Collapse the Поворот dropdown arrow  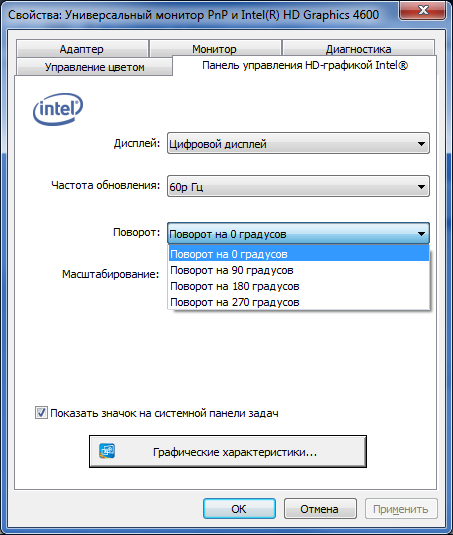pyautogui.click(x=421, y=234)
